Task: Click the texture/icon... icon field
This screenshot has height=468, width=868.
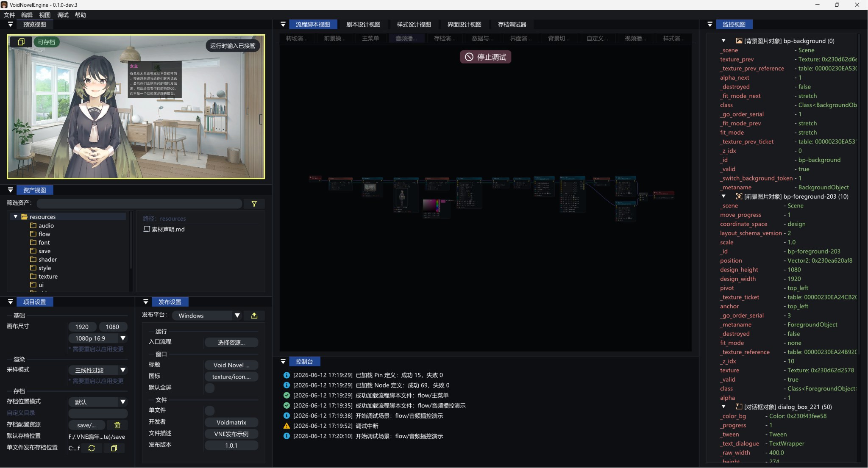Action: click(x=231, y=377)
